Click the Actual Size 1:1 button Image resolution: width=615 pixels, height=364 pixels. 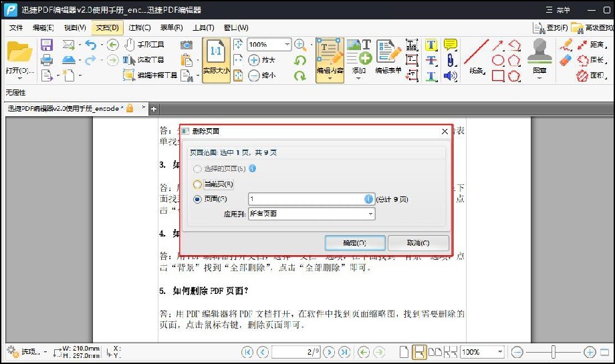(x=216, y=60)
